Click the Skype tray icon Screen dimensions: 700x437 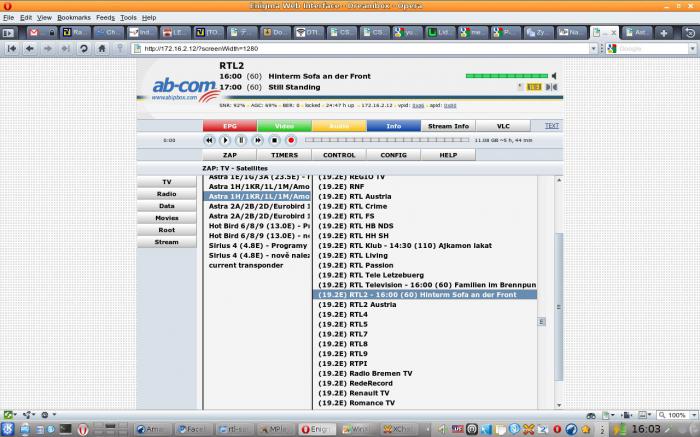point(514,429)
